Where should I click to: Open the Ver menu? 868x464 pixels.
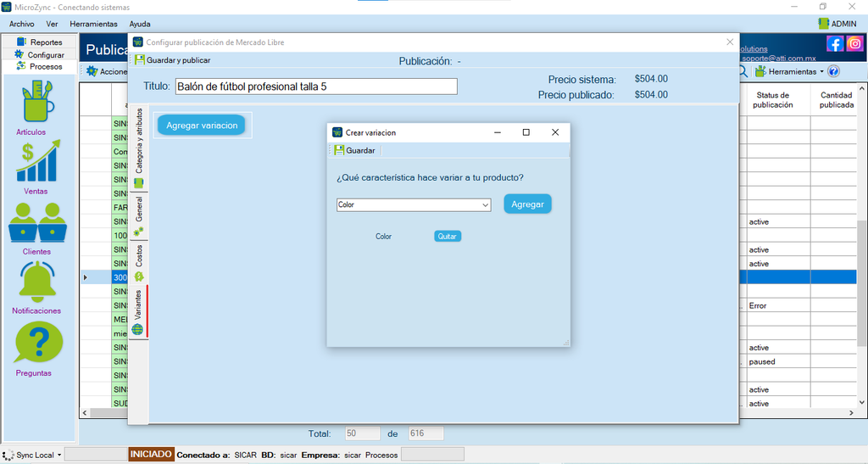[x=52, y=24]
